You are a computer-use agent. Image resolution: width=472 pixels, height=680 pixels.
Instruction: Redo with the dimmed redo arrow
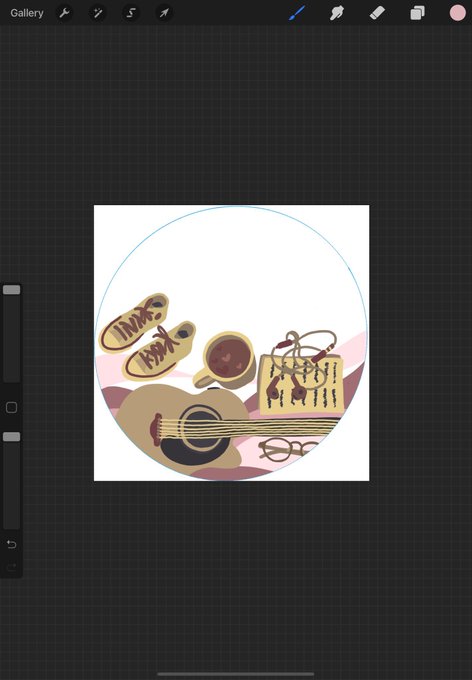click(x=12, y=567)
